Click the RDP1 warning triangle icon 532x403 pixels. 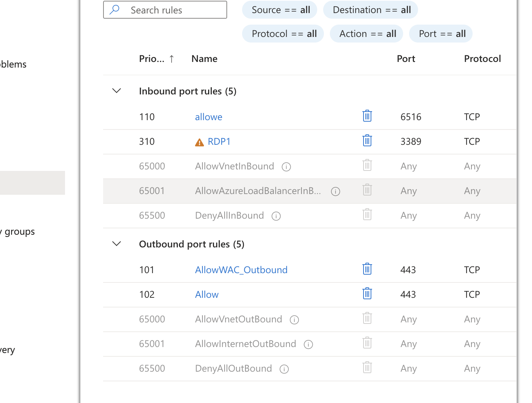pyautogui.click(x=199, y=142)
